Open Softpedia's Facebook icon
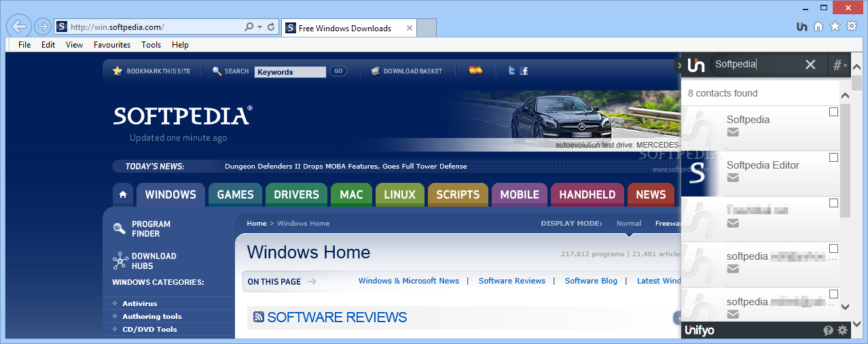Viewport: 868px width, 344px height. tap(524, 71)
